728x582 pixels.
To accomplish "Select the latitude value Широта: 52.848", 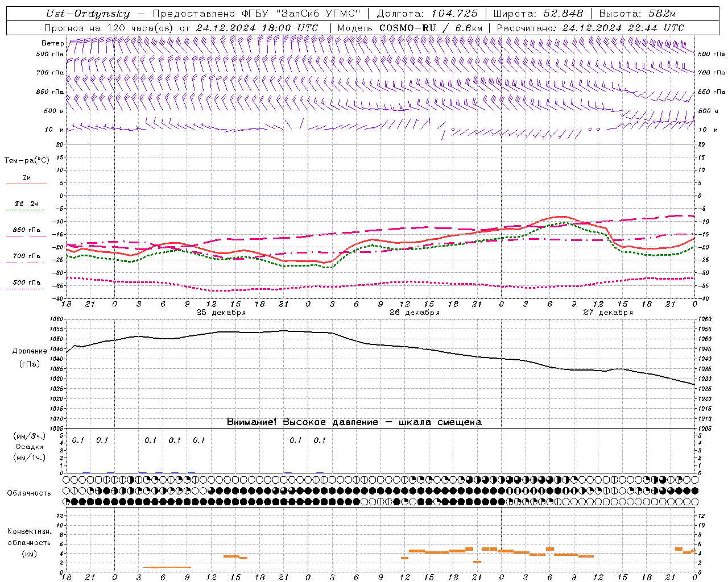I will pos(538,14).
